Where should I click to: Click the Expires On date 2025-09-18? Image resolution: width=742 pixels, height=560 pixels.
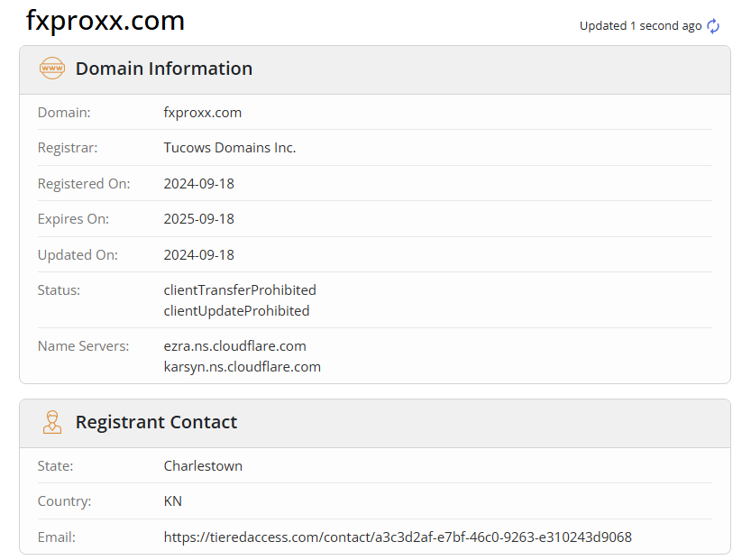pyautogui.click(x=198, y=218)
